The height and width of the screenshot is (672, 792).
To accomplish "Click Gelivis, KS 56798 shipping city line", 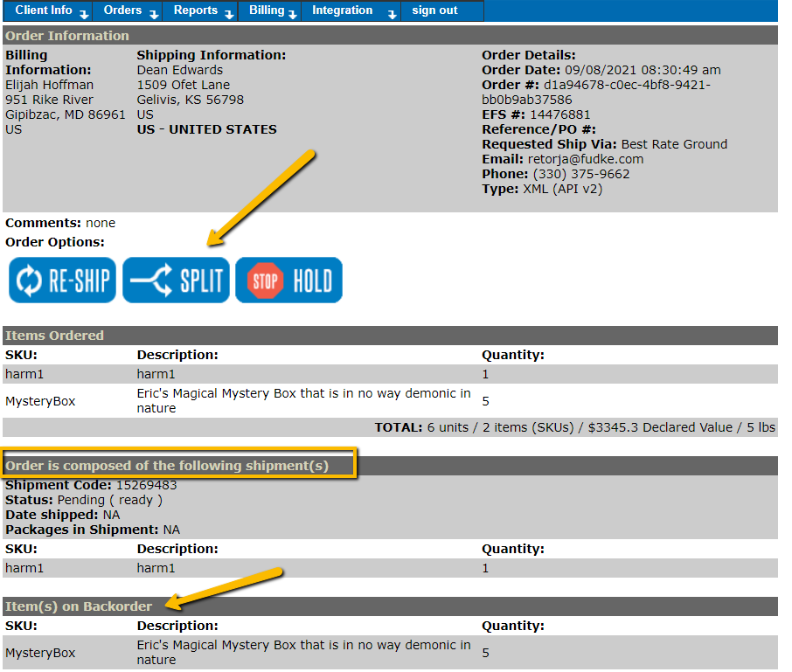I will point(191,100).
